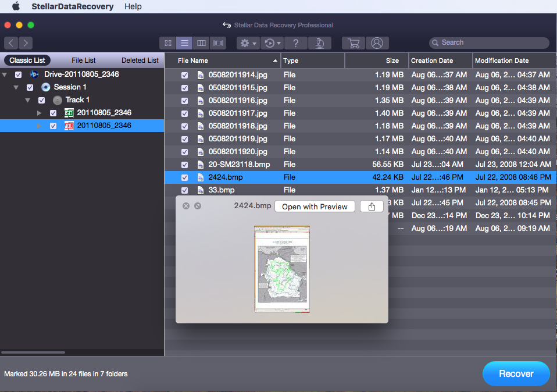Click the fullscreen icon in preview popup

[198, 206]
